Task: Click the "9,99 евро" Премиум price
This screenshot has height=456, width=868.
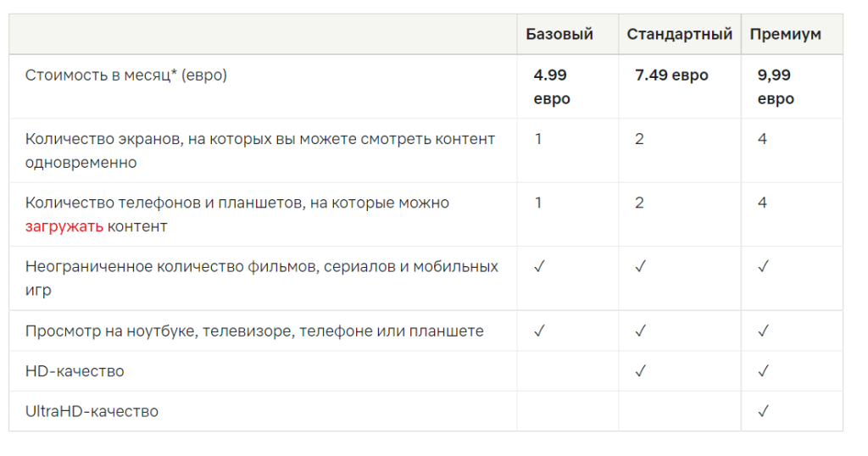Action: (x=776, y=86)
